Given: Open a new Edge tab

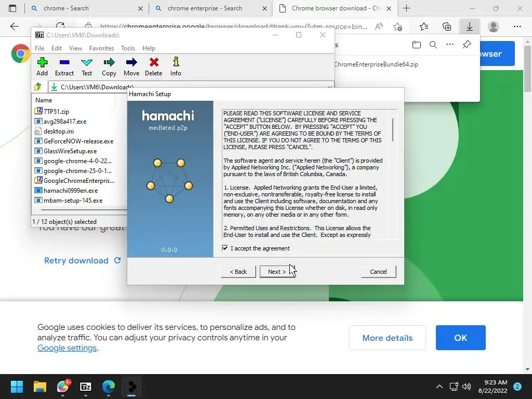Looking at the screenshot, I should click(406, 8).
